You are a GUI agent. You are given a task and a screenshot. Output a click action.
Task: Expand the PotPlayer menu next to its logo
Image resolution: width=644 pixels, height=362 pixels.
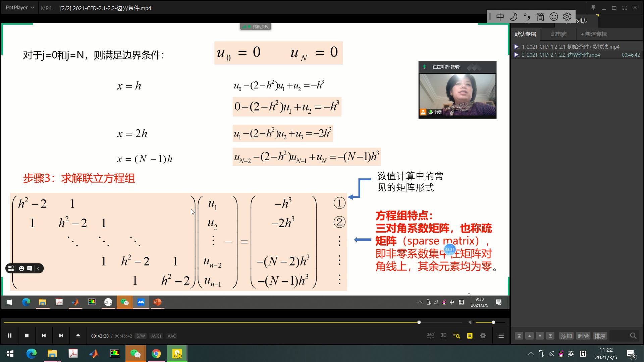point(32,7)
